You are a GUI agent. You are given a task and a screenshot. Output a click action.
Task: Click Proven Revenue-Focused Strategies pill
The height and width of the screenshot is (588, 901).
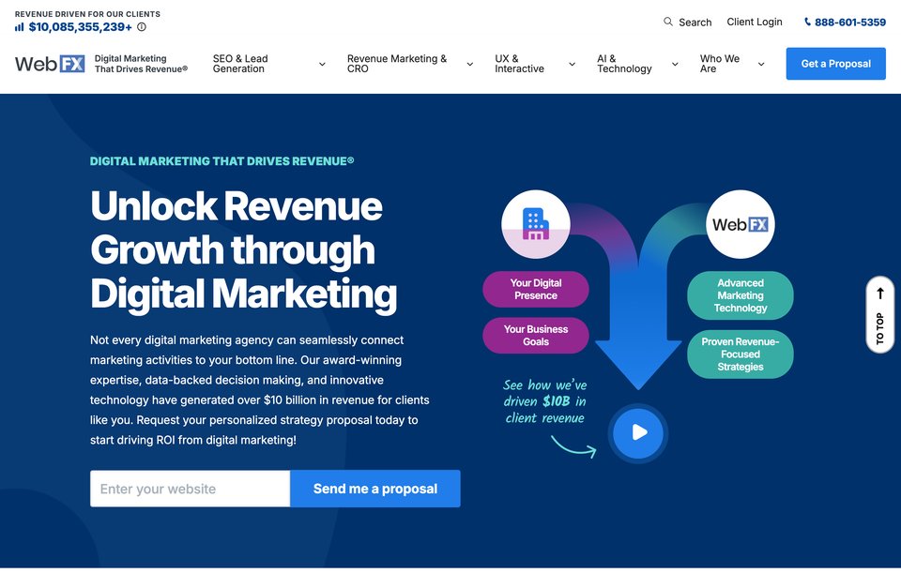click(741, 354)
